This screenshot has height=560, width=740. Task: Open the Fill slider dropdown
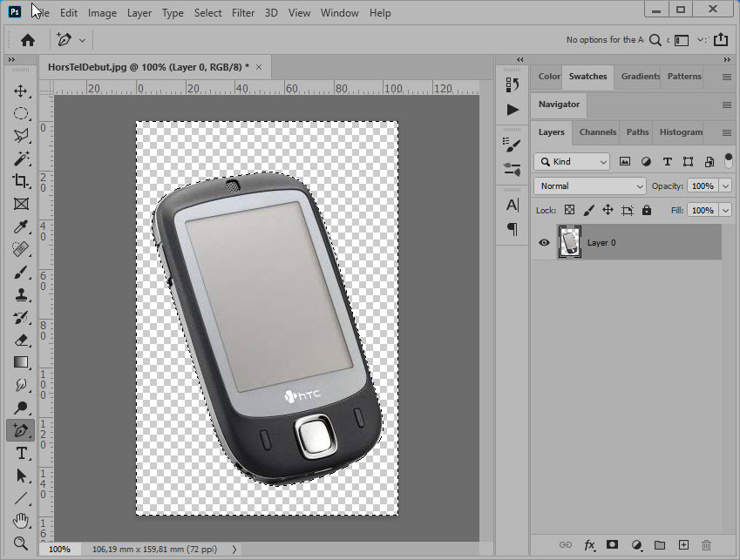click(726, 210)
